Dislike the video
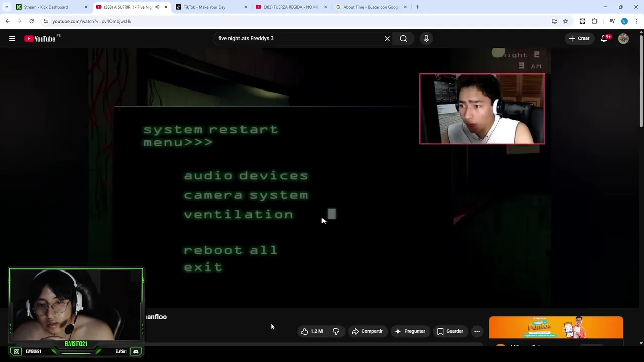 coord(336,331)
